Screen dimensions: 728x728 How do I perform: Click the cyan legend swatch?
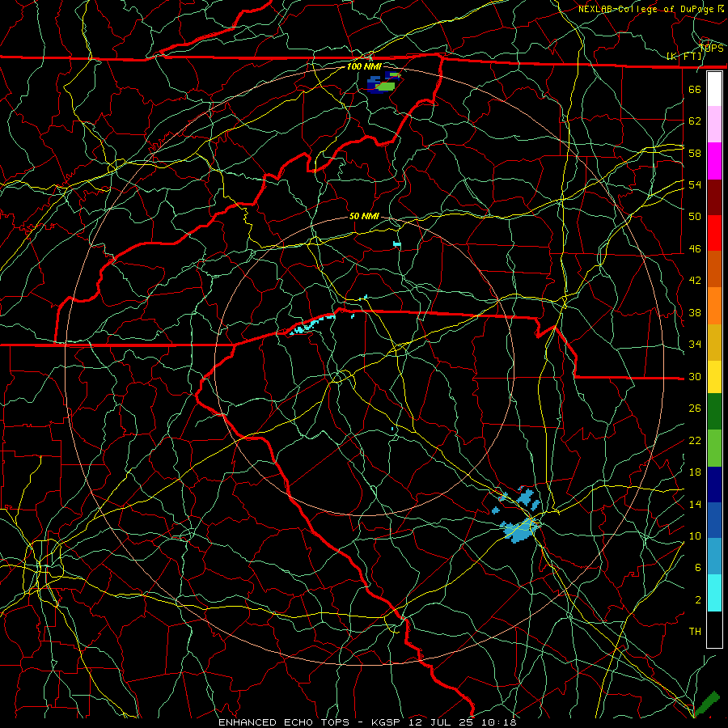714,593
